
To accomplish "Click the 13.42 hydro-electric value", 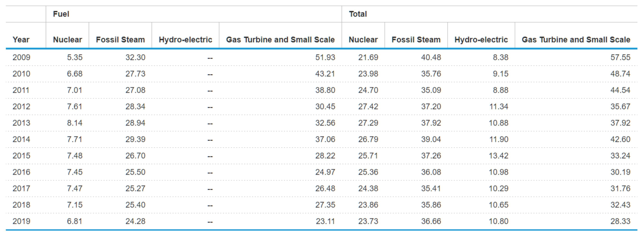I will tap(499, 156).
